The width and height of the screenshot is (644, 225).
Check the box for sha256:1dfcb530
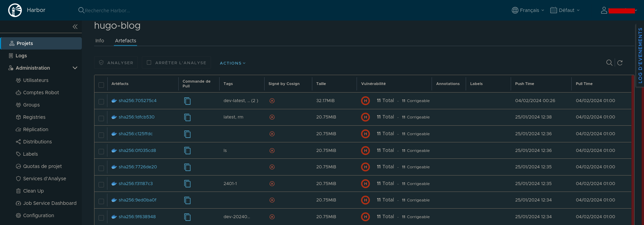coord(101,118)
